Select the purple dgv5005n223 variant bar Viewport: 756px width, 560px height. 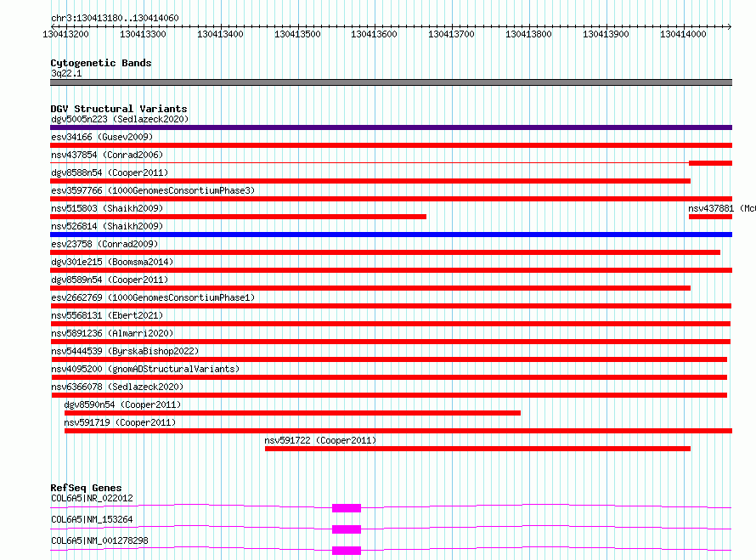point(391,127)
